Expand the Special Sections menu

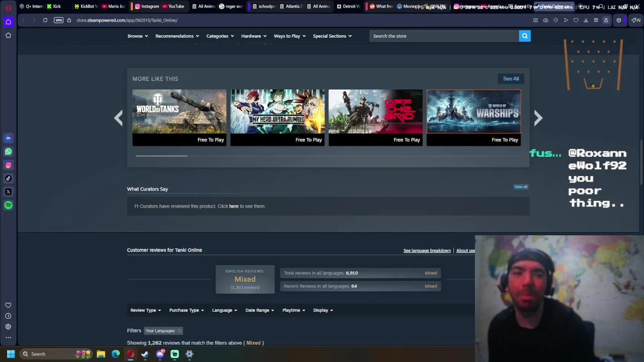point(332,36)
